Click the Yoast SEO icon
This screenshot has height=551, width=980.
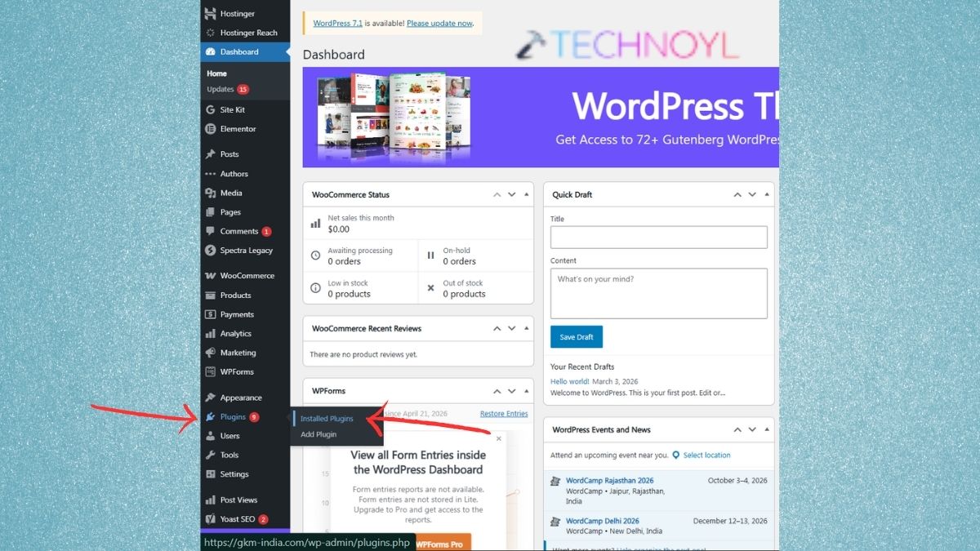211,519
